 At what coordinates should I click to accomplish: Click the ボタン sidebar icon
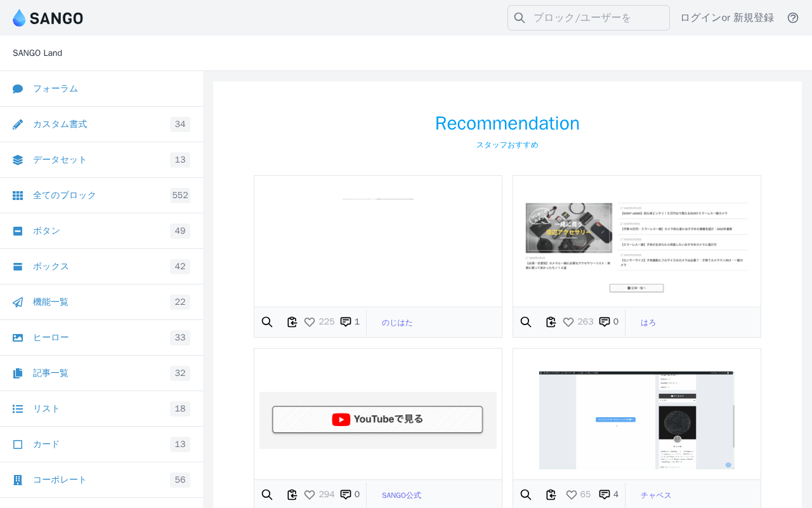pos(18,231)
